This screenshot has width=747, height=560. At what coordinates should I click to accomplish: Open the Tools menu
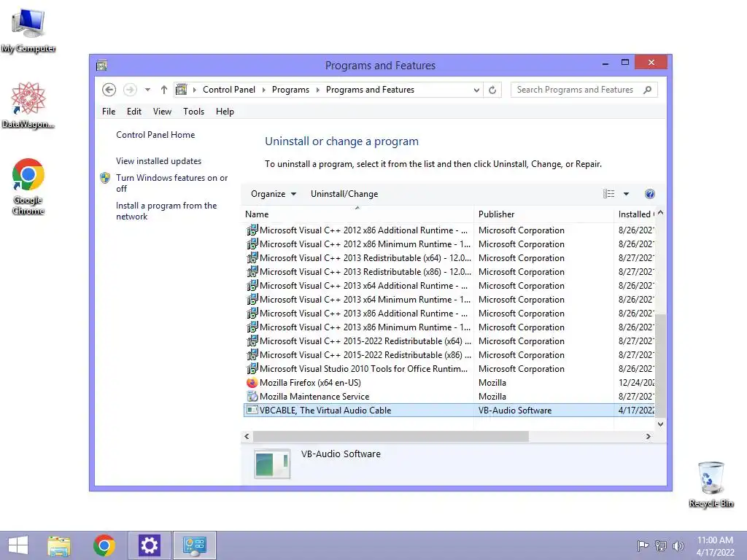click(x=193, y=112)
